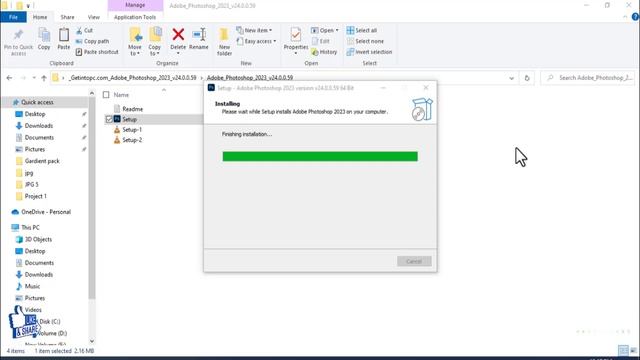Open OneDrive - Personal in the sidebar
The width and height of the screenshot is (640, 360).
[42, 212]
